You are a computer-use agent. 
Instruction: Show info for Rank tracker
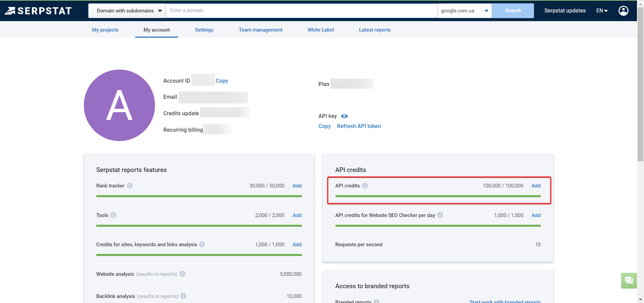130,186
